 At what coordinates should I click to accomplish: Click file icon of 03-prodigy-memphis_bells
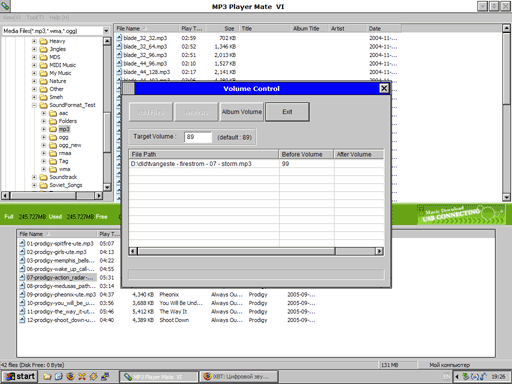pyautogui.click(x=22, y=260)
